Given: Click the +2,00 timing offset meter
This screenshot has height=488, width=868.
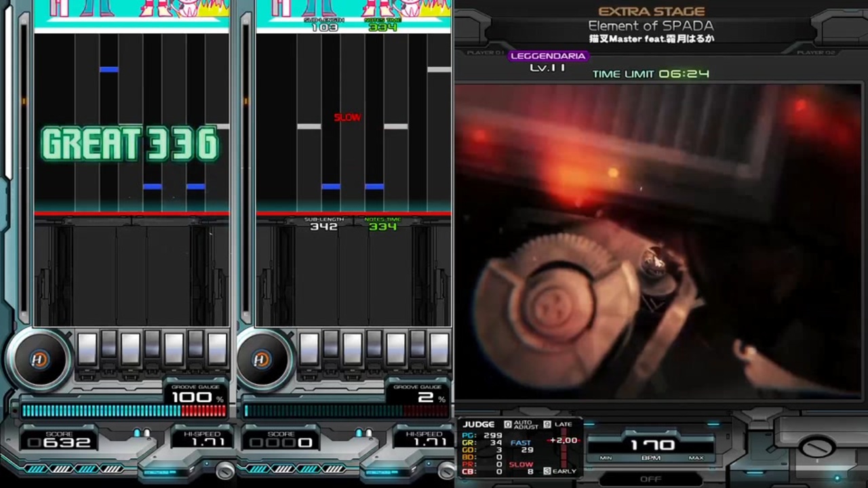Looking at the screenshot, I should (x=563, y=441).
